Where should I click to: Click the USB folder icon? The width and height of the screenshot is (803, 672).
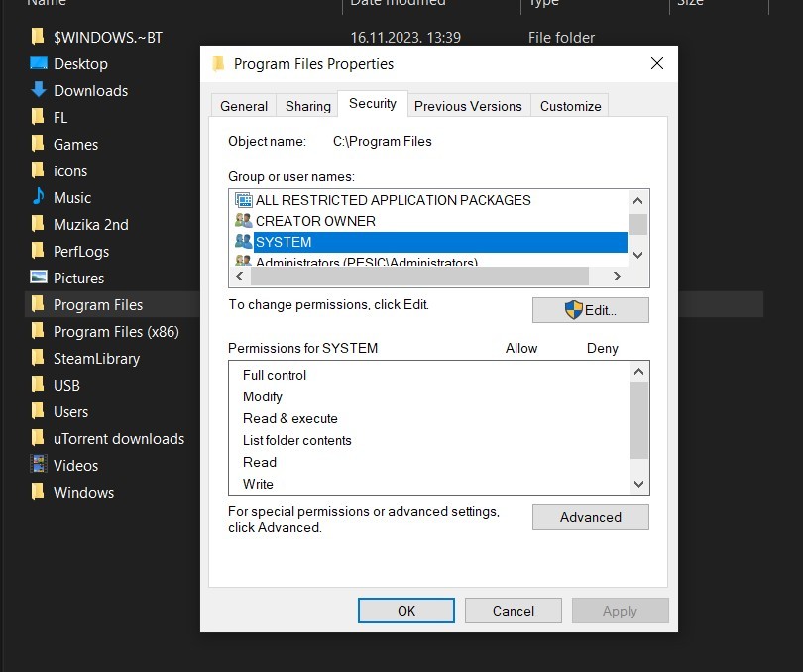tap(38, 385)
